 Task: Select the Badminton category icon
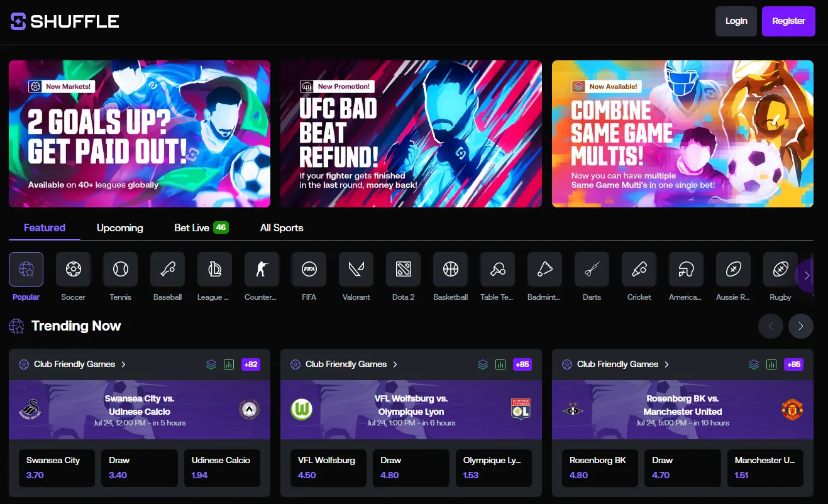545,270
